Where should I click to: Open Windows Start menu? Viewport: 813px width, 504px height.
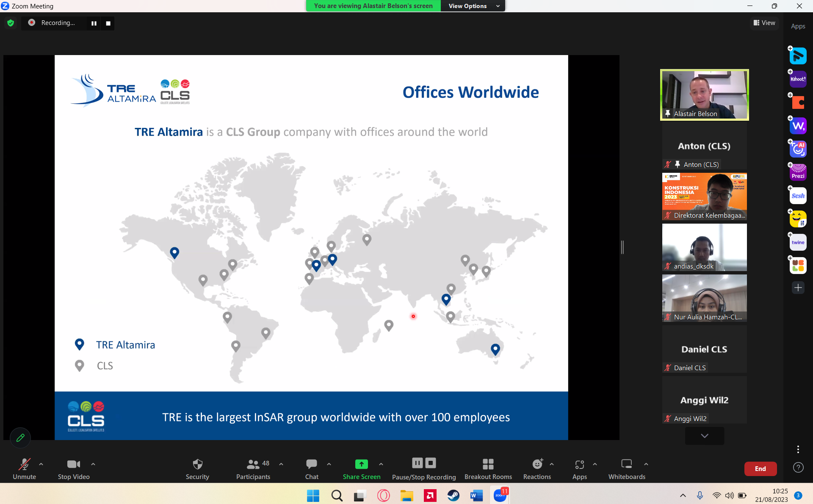click(x=313, y=495)
